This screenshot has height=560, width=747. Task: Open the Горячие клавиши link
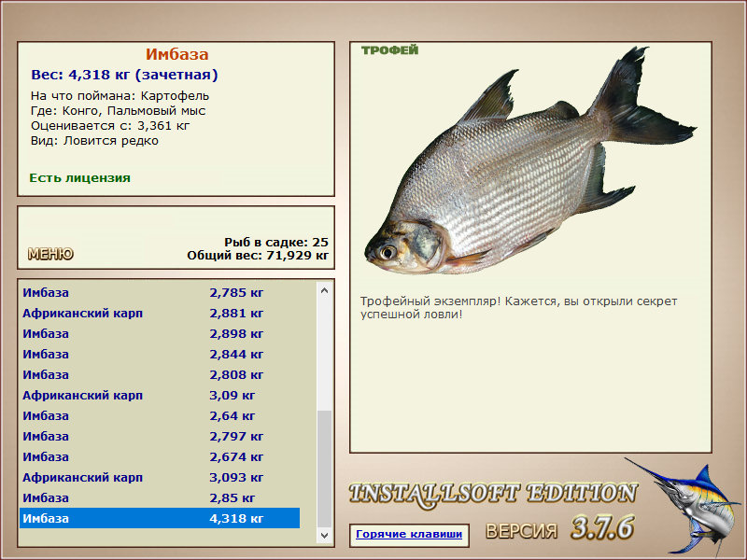pyautogui.click(x=409, y=534)
